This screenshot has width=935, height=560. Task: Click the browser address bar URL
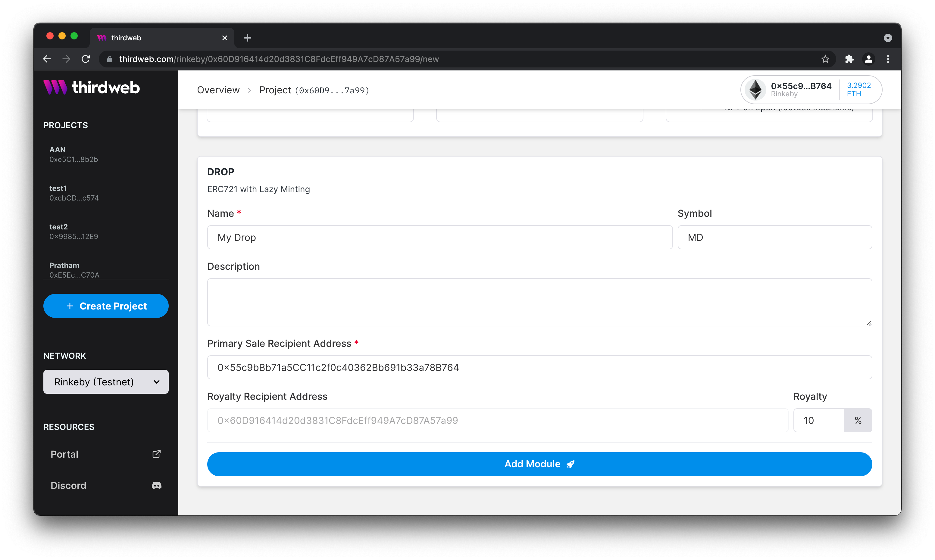(279, 59)
